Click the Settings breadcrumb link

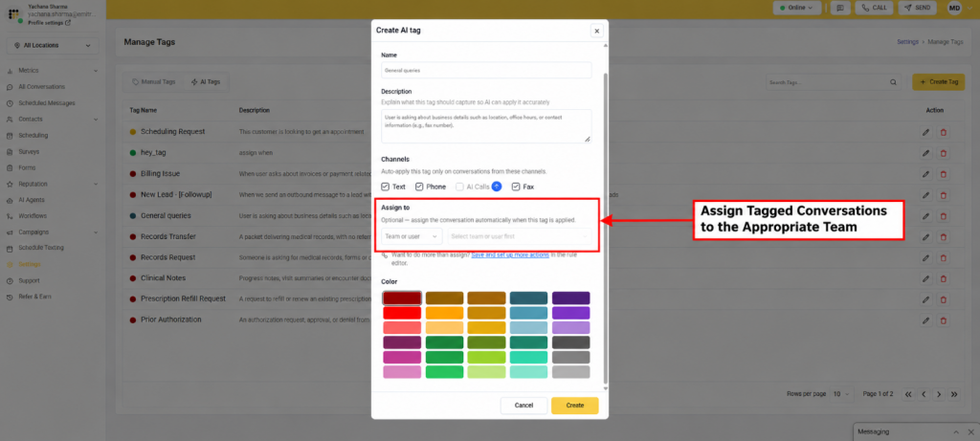(x=907, y=42)
